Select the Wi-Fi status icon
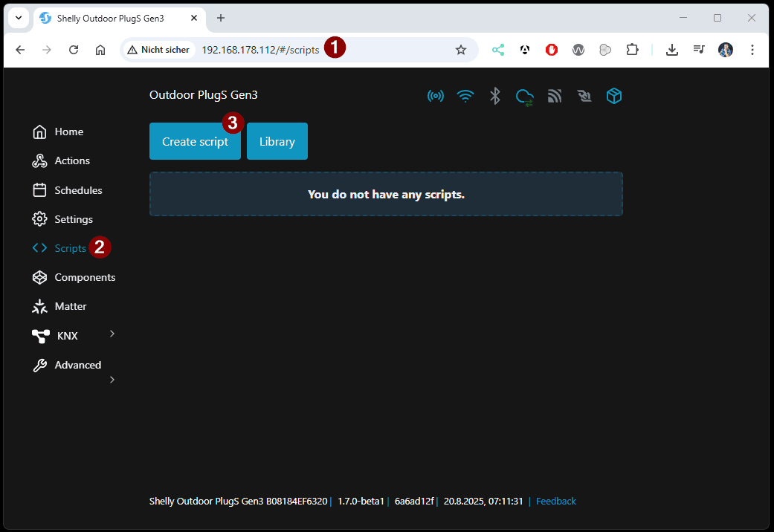 pyautogui.click(x=465, y=96)
